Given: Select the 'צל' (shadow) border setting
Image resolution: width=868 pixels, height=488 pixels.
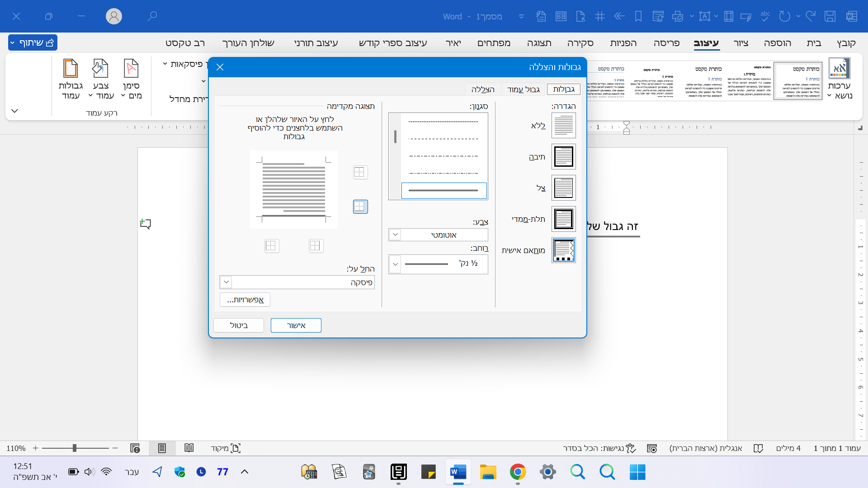Looking at the screenshot, I should [563, 188].
